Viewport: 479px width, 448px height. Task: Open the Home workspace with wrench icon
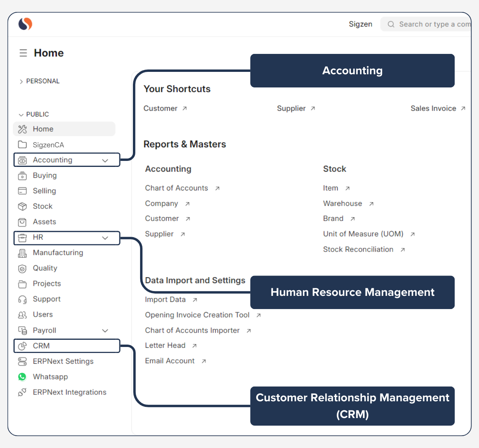point(22,129)
